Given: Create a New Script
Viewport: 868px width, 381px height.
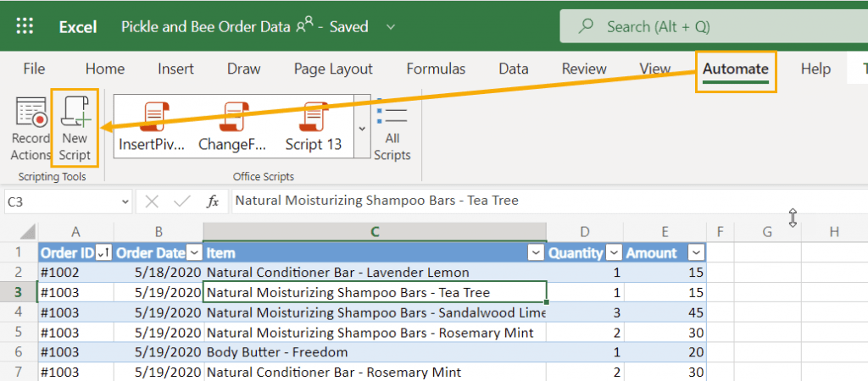Looking at the screenshot, I should click(x=75, y=129).
